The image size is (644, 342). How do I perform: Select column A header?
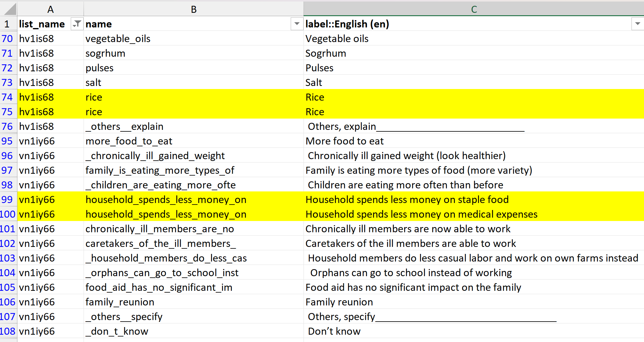pyautogui.click(x=50, y=9)
